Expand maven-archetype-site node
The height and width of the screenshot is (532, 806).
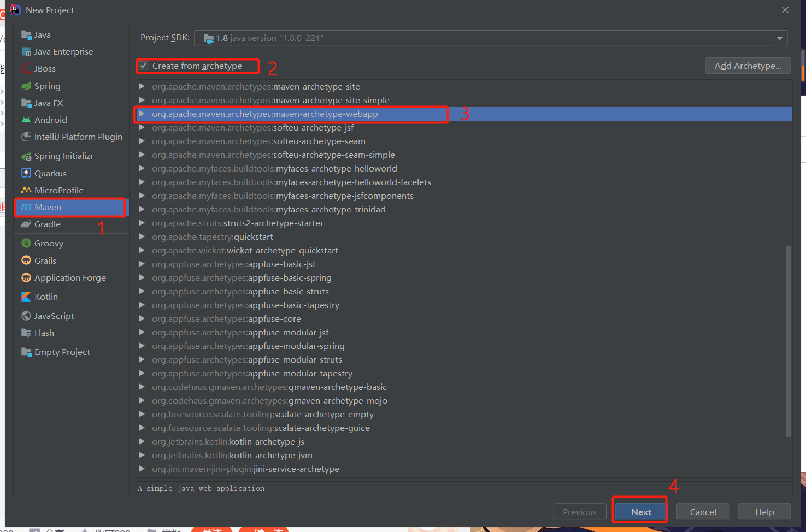click(x=142, y=86)
